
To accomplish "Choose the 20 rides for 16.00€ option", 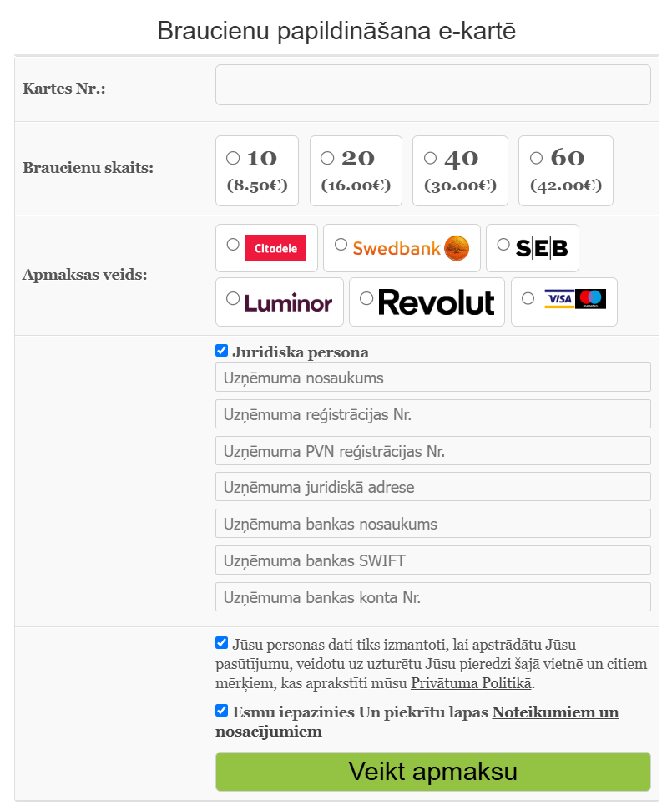I will point(327,158).
